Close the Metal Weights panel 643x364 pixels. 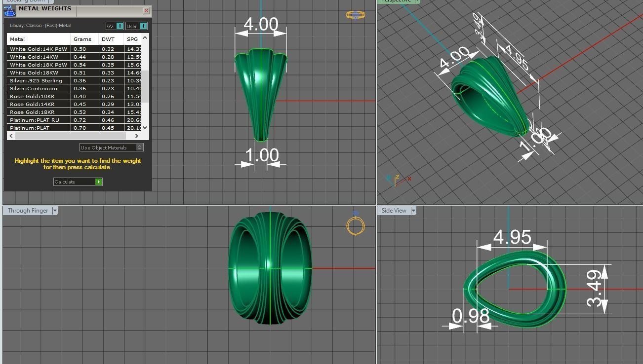pyautogui.click(x=147, y=10)
